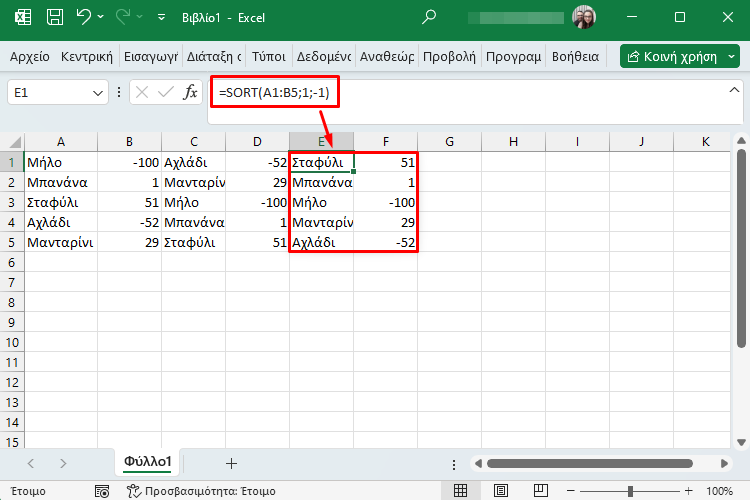
Task: Customize the Quick Access Toolbar
Action: click(161, 18)
